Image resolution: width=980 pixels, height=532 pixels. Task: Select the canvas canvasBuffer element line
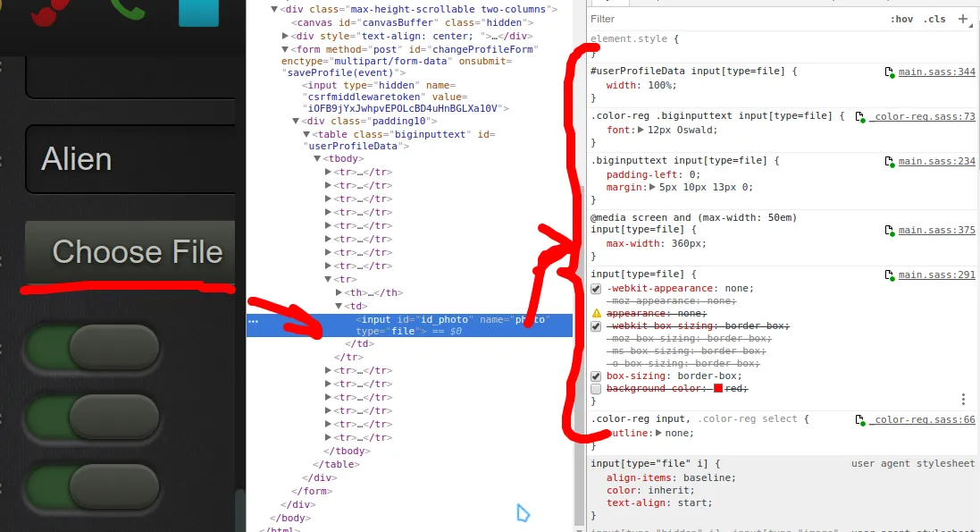point(413,22)
